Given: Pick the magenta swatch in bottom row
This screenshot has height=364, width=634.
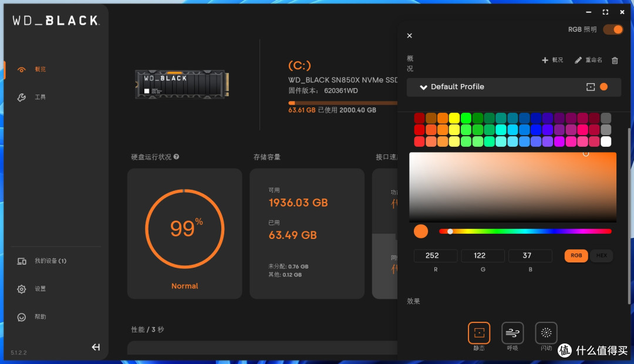Looking at the screenshot, I should tap(559, 141).
